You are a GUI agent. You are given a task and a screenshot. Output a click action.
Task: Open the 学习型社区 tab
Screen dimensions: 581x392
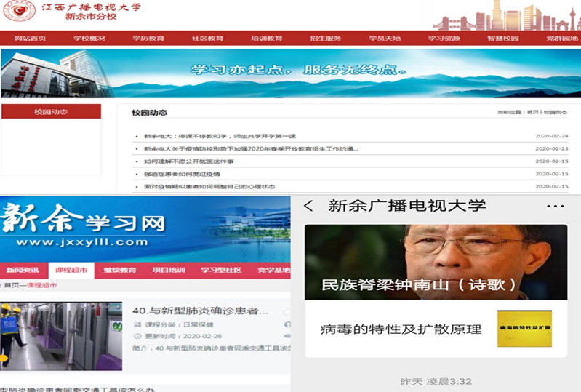221,270
